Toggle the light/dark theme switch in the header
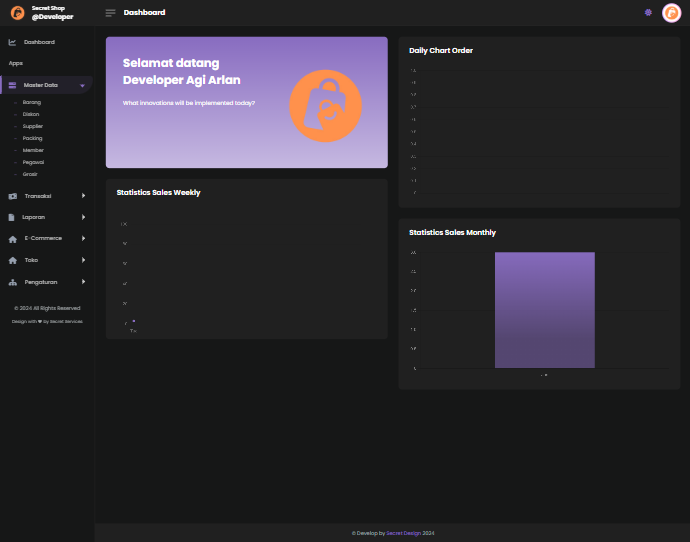Screen dimensions: 690x542 [648, 13]
